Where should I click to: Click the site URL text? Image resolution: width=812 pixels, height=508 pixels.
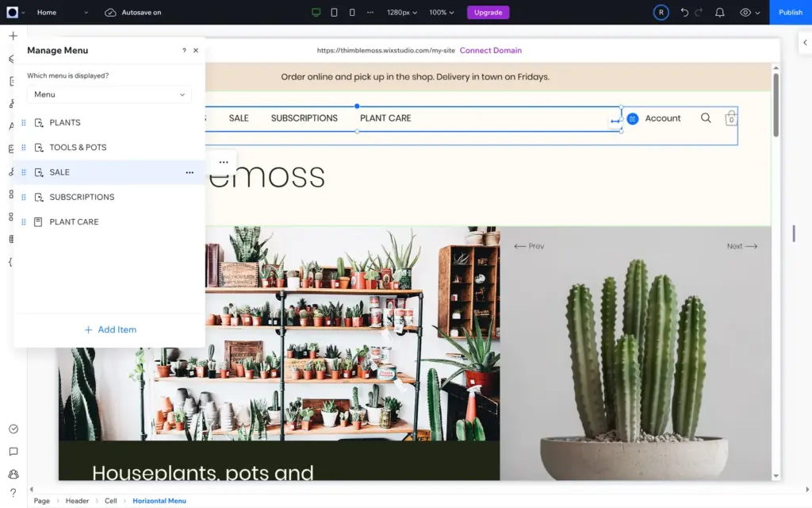386,50
